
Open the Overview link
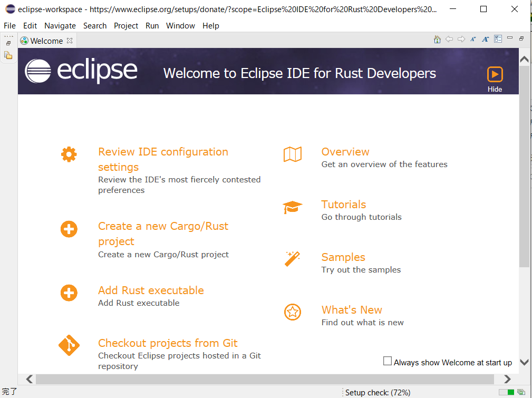tap(345, 152)
